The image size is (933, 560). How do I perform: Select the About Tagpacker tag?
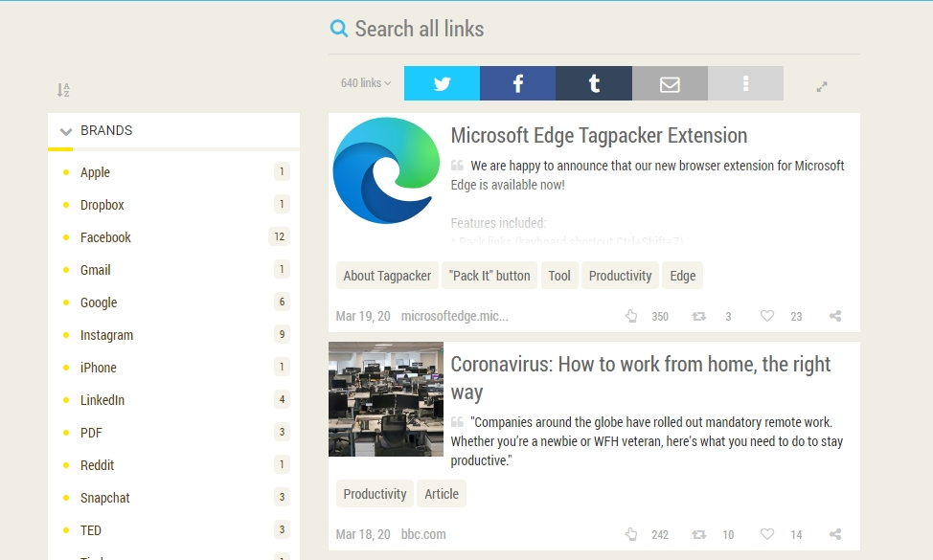(x=387, y=276)
